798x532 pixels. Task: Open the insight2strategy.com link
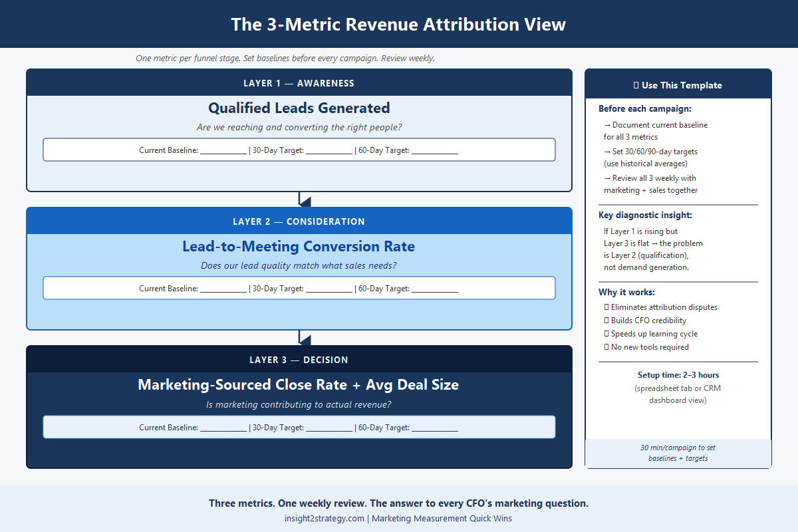(x=325, y=518)
